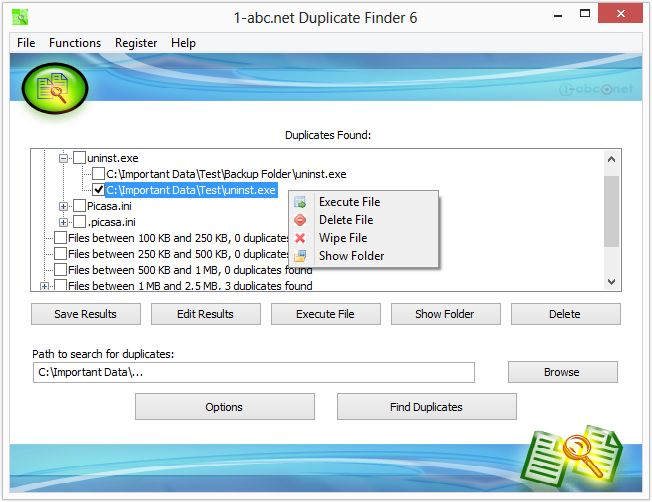Click the red Delete File icon

click(x=300, y=220)
